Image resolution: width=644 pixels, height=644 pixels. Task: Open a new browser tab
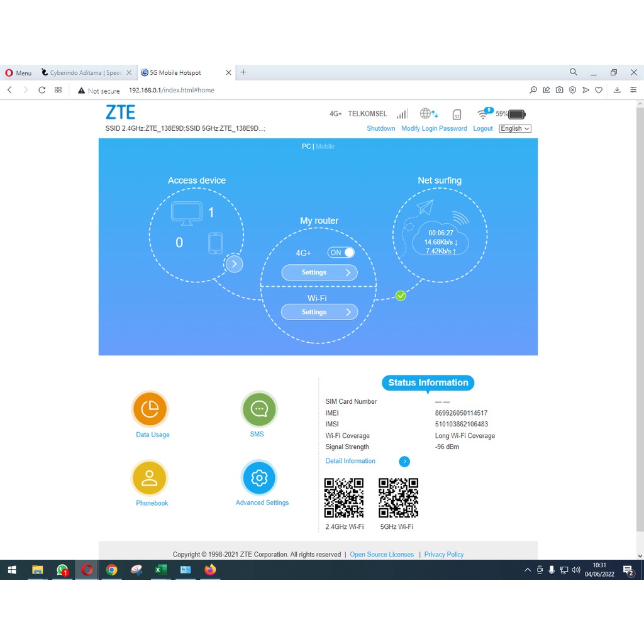pos(243,72)
